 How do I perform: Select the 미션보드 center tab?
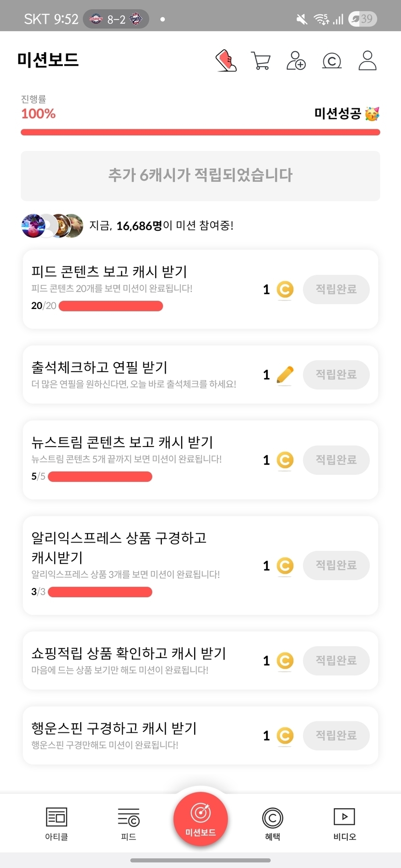pyautogui.click(x=200, y=819)
